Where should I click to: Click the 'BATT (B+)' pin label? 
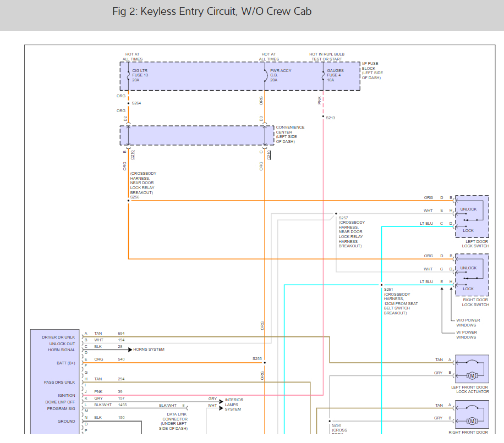pos(66,363)
